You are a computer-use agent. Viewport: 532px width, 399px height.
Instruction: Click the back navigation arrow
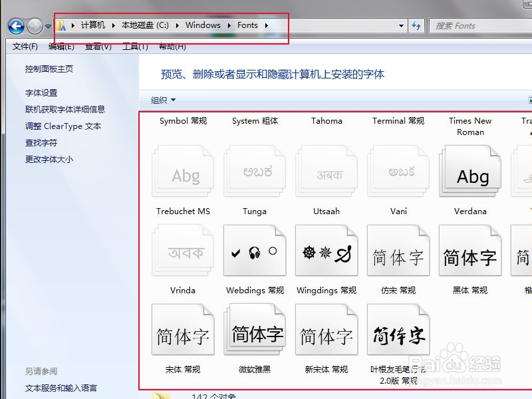(14, 25)
